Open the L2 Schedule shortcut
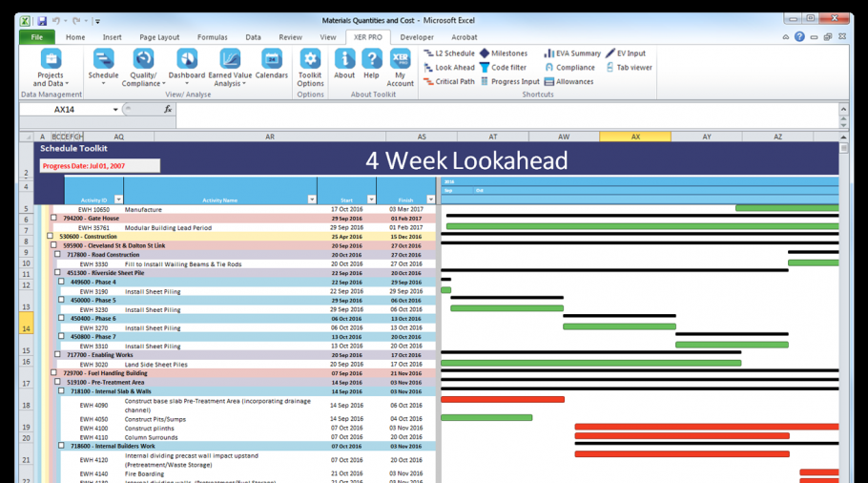 click(449, 53)
